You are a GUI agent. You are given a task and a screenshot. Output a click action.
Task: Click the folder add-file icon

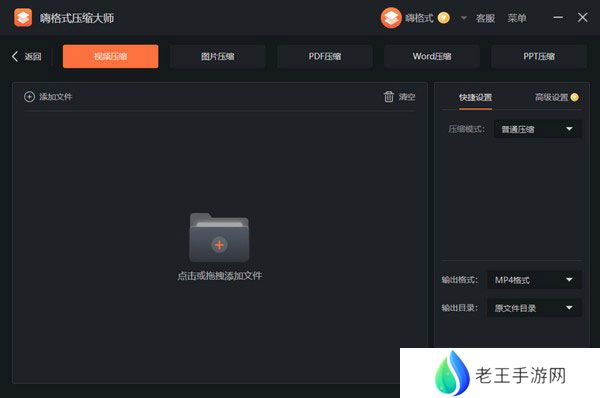click(x=219, y=237)
